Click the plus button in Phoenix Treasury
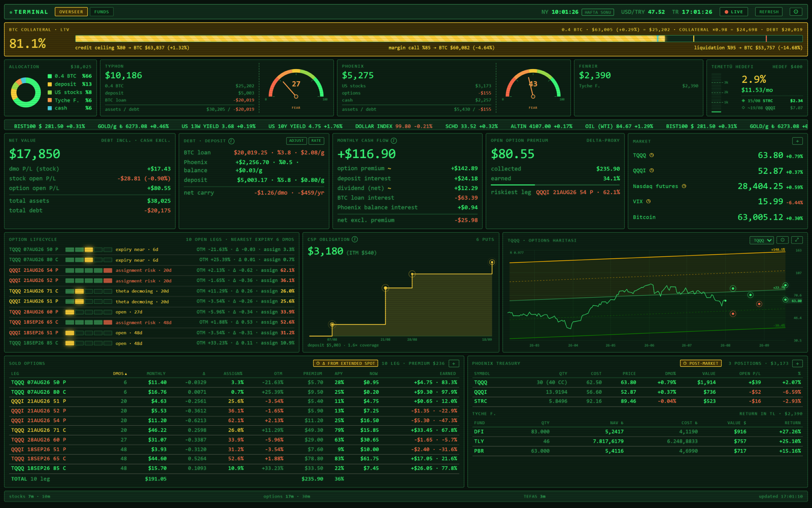Viewport: 812px width, 508px height. (797, 363)
